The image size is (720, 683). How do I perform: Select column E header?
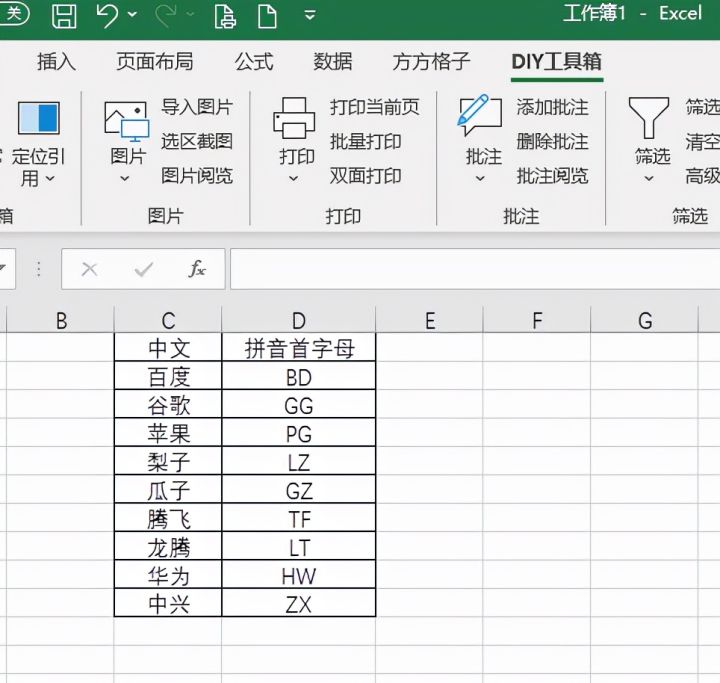tap(430, 321)
